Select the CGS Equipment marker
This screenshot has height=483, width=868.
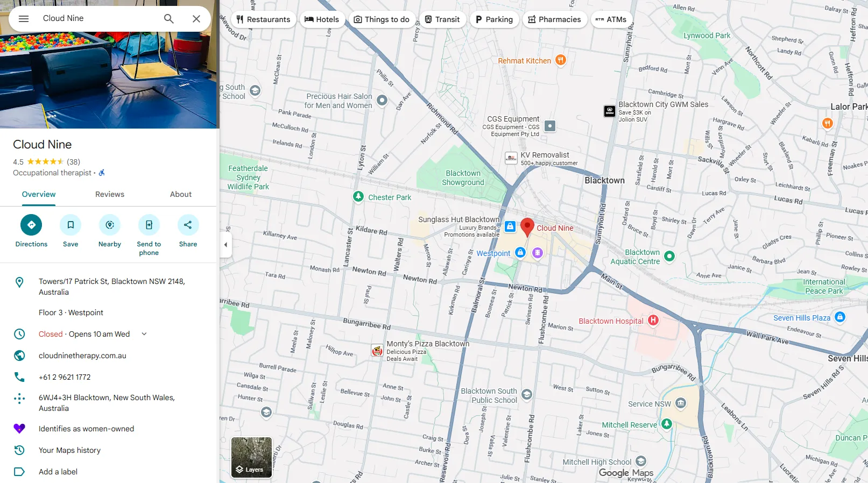point(550,126)
